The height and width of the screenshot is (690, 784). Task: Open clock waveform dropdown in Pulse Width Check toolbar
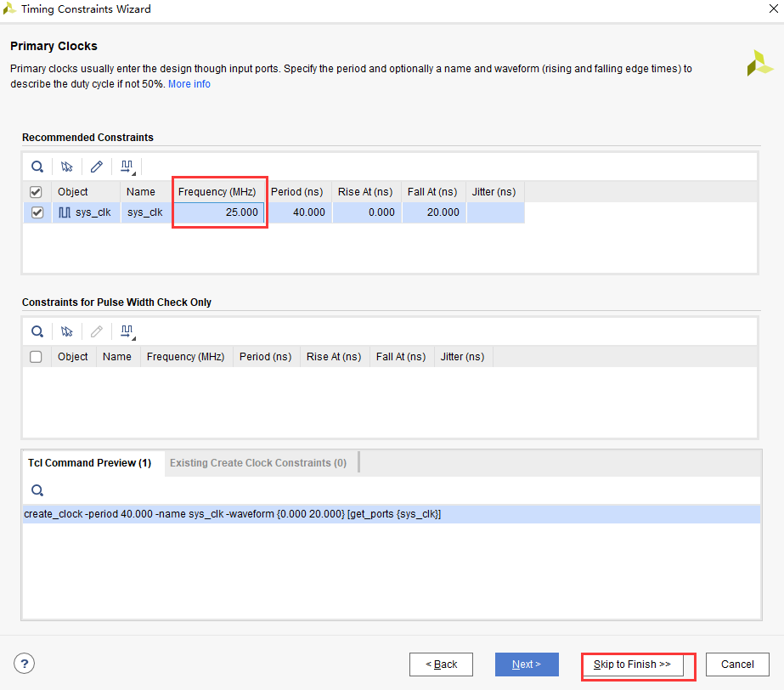coord(128,331)
